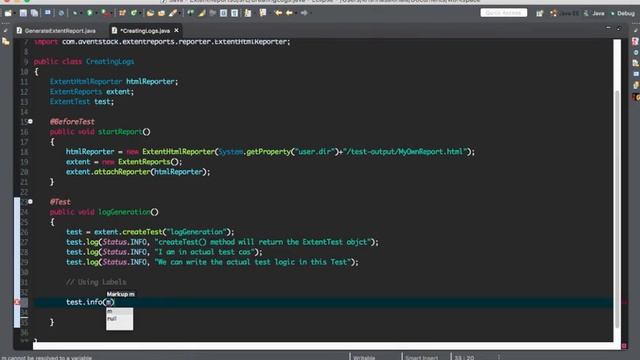This screenshot has height=360, width=640.
Task: Click the Skip All Breakpoints icon
Action: (x=61, y=13)
